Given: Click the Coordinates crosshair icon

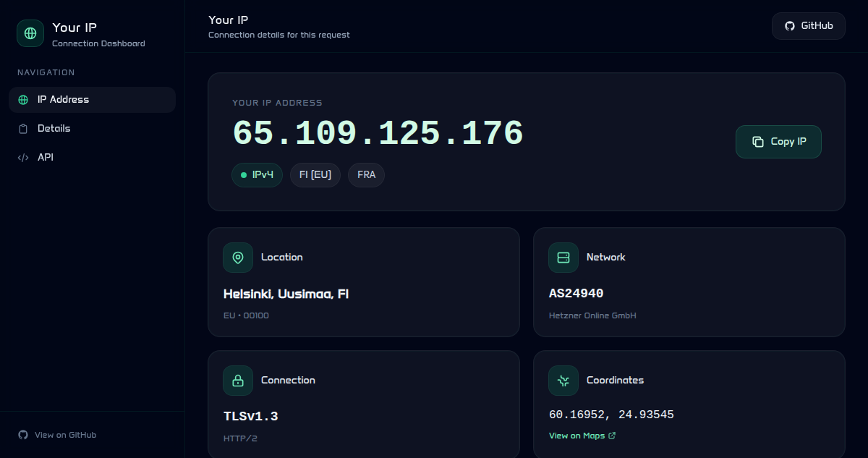Looking at the screenshot, I should (563, 381).
